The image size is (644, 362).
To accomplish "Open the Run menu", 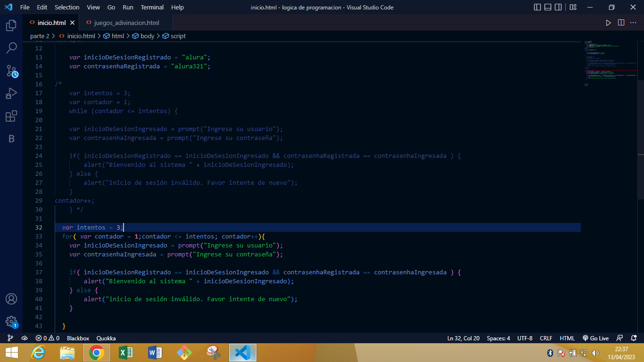I will click(x=128, y=7).
